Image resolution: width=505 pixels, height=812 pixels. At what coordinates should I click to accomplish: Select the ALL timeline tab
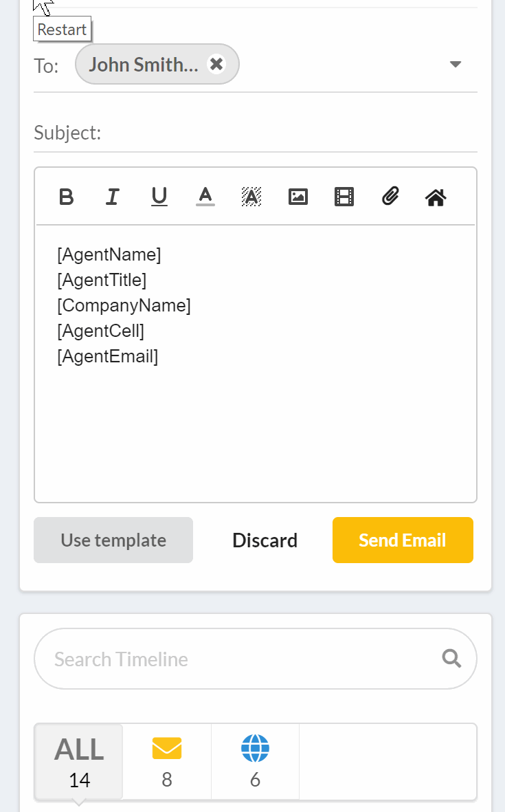[x=79, y=762]
